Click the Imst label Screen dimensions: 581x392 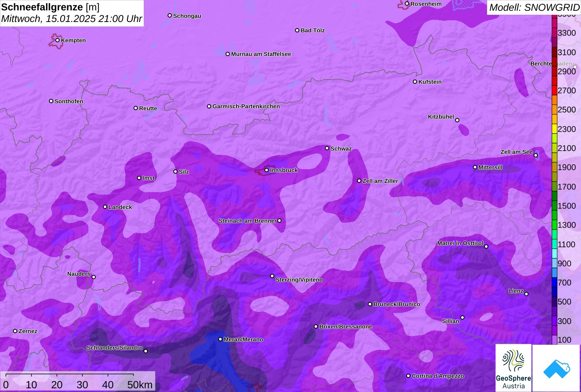pos(149,178)
